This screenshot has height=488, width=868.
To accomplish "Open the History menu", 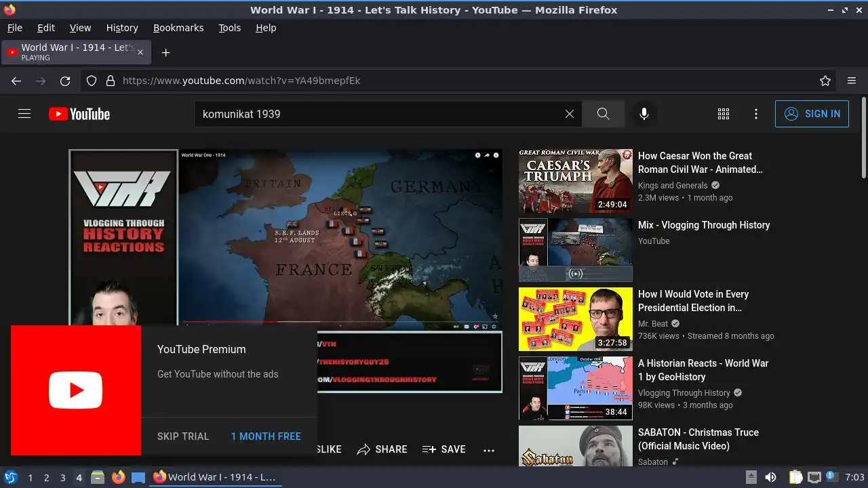I will pos(122,28).
